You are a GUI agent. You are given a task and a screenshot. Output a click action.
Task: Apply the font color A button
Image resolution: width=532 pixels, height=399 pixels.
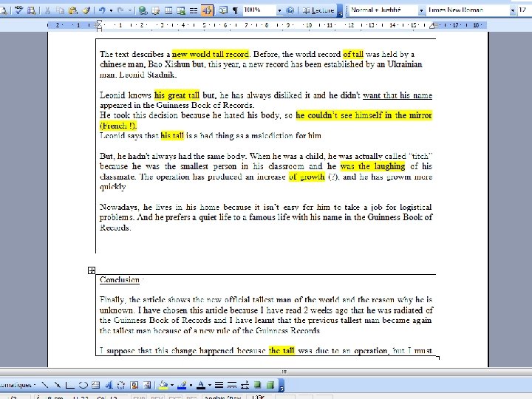tap(201, 385)
